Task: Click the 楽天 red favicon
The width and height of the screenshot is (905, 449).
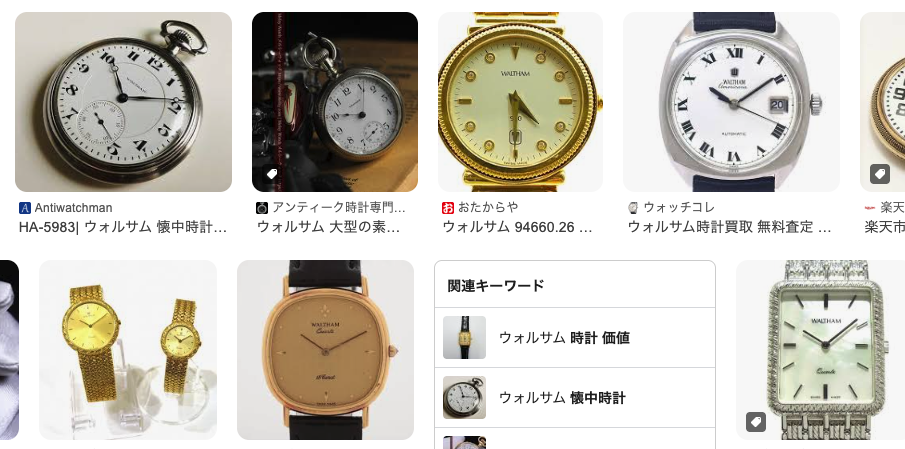Action: tap(870, 208)
